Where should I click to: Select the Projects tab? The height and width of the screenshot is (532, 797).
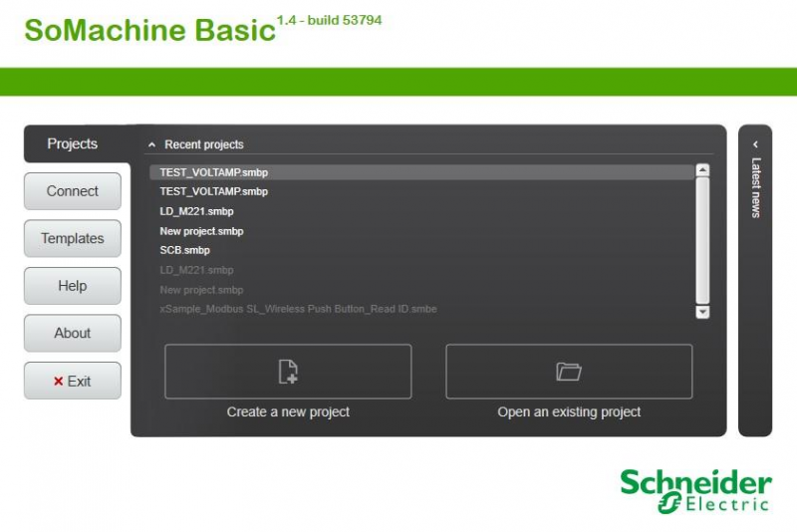(x=72, y=143)
